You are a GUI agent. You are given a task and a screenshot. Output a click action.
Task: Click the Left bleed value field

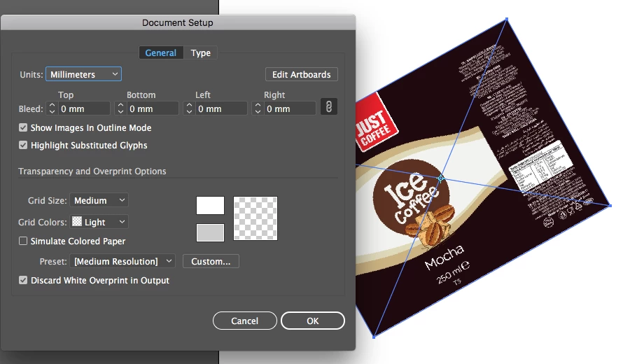pos(221,108)
